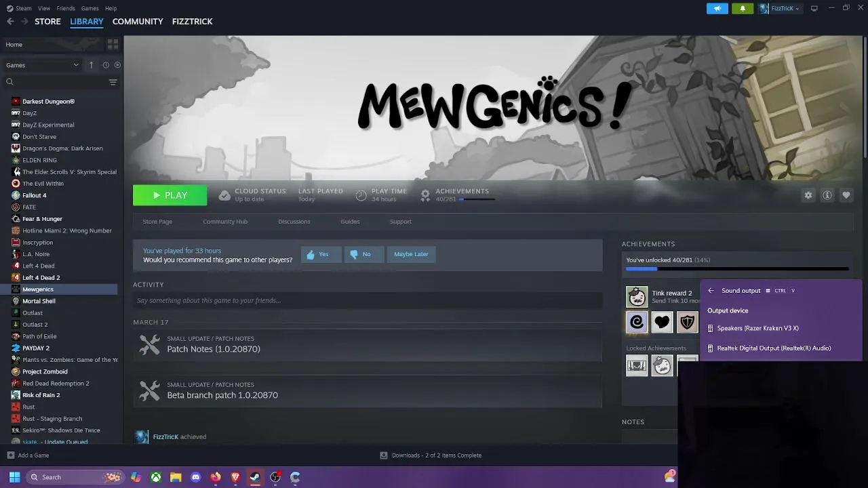Viewport: 868px width, 488px height.
Task: Open OBS Studio from the taskbar
Action: point(275,477)
